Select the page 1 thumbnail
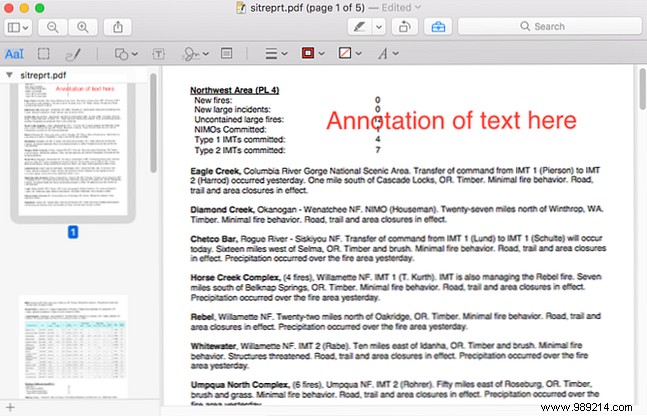Viewport: 647px width, 416px height. click(x=73, y=149)
